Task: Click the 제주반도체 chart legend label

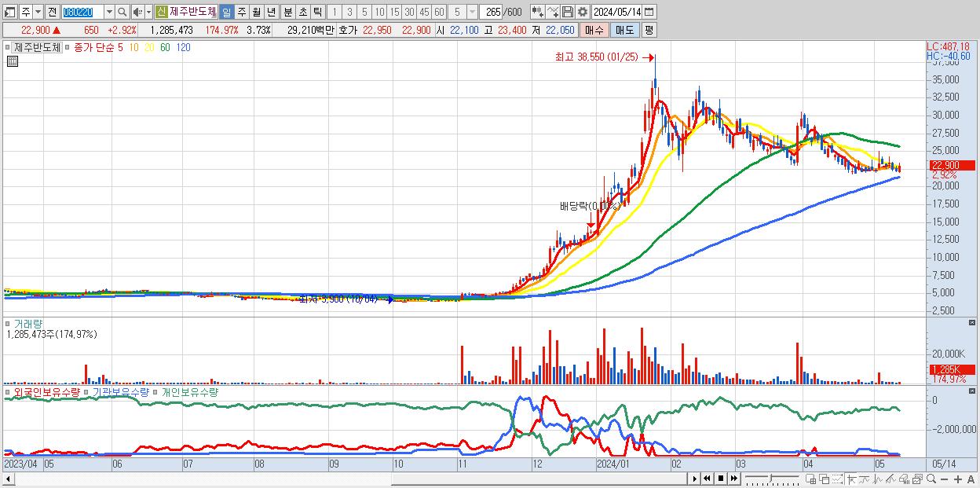Action: [38, 47]
